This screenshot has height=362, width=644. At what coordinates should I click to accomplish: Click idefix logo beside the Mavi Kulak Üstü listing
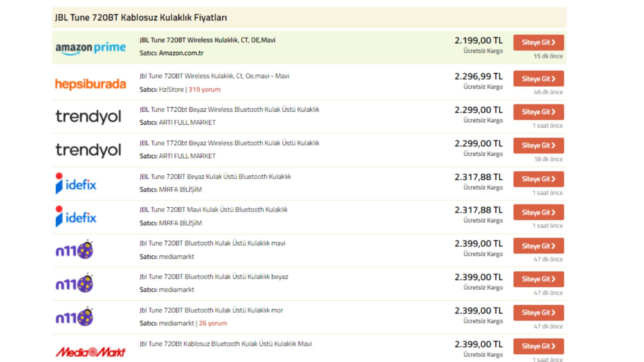coord(76,217)
